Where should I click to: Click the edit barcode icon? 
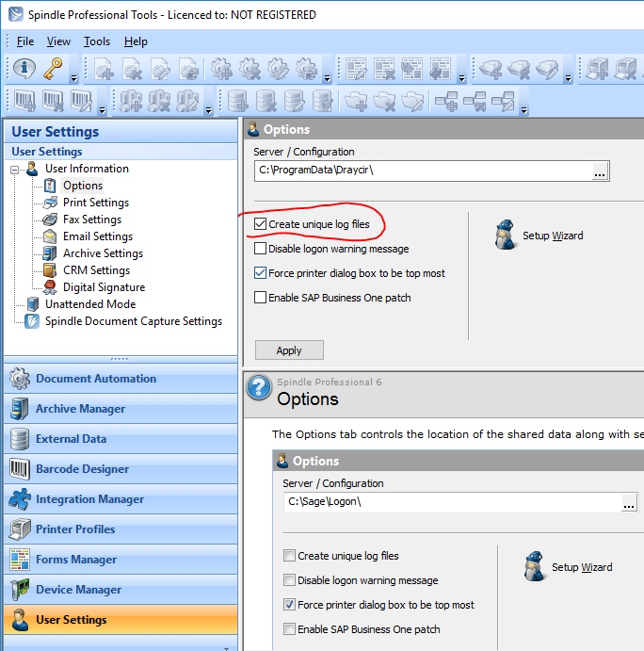[81, 102]
